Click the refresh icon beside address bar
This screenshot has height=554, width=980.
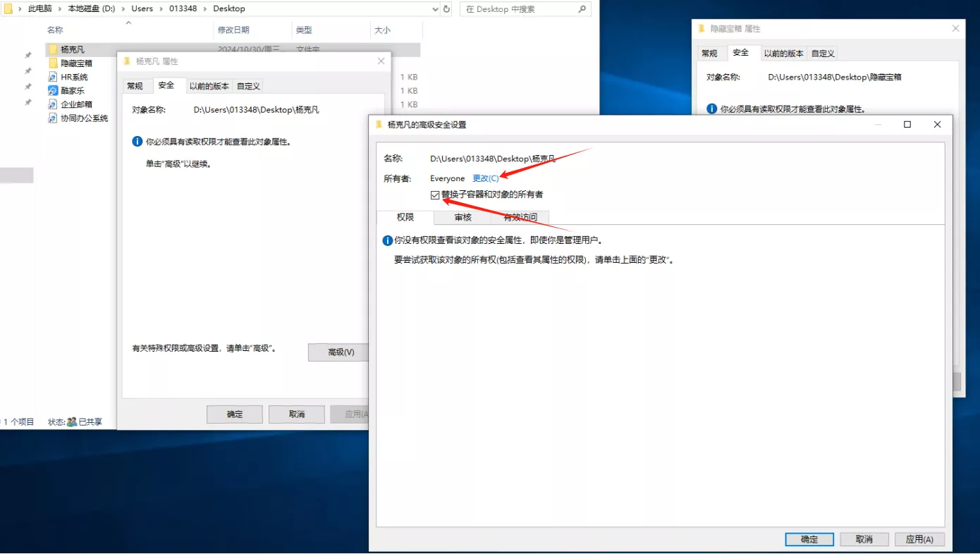point(446,9)
